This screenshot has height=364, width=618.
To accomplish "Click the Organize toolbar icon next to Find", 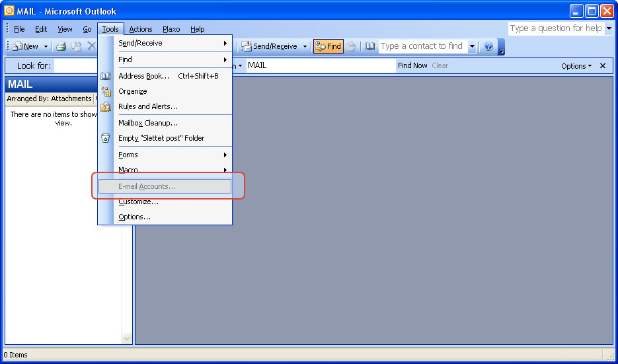I will pyautogui.click(x=351, y=46).
